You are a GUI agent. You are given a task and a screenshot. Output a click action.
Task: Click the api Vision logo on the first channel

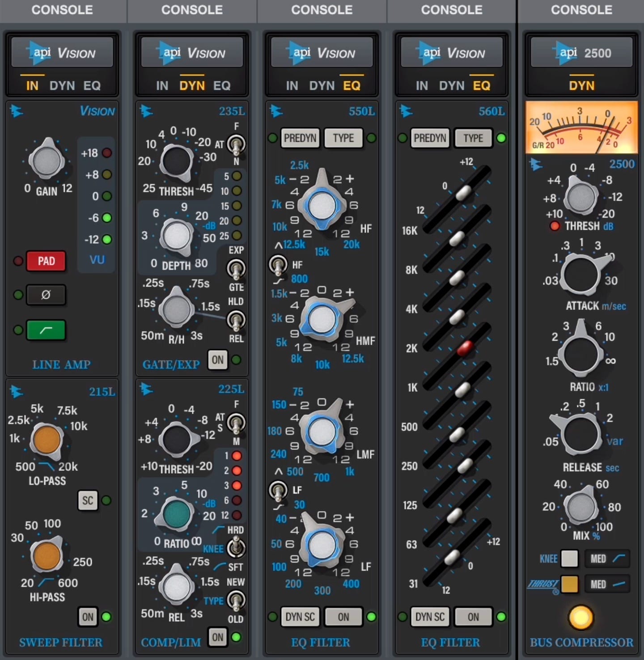[62, 52]
